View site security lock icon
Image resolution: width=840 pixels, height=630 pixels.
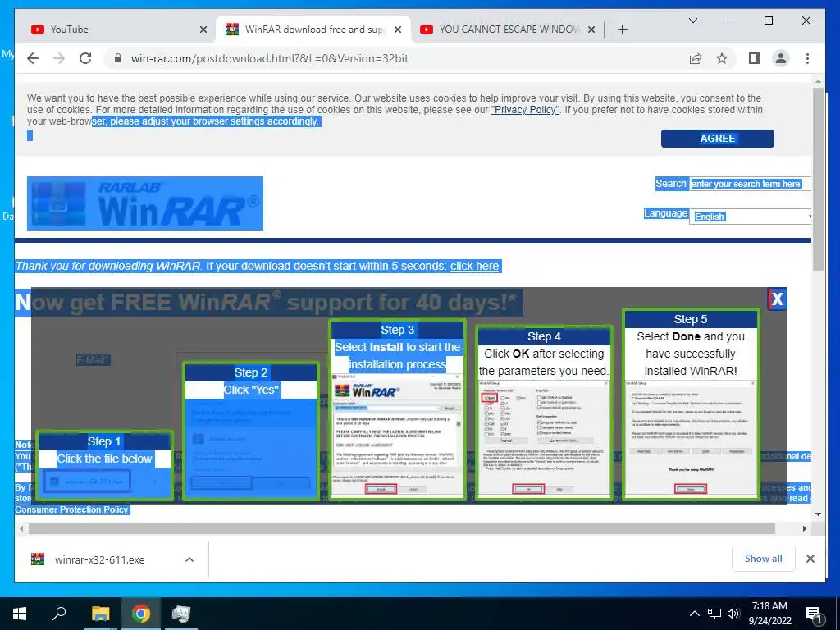(x=118, y=58)
